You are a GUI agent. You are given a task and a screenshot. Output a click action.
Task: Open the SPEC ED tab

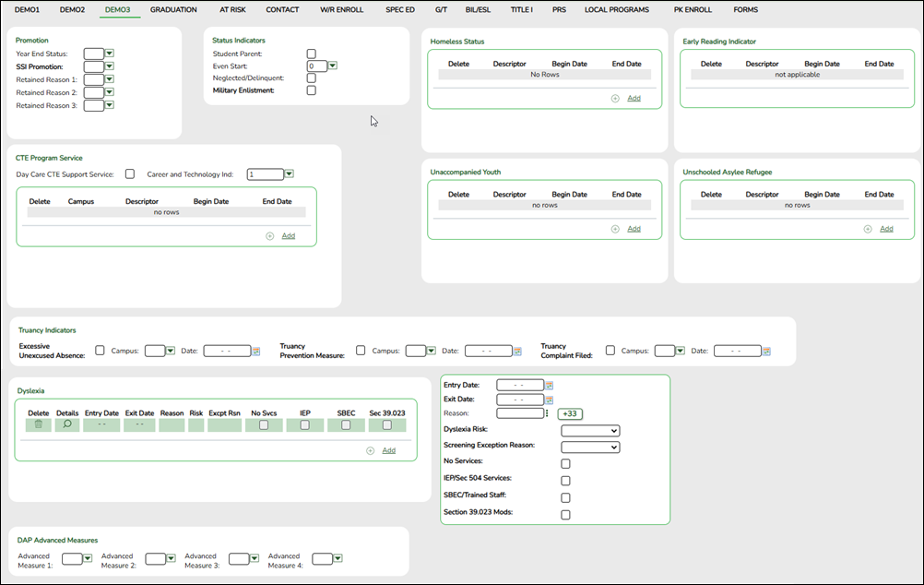point(400,9)
